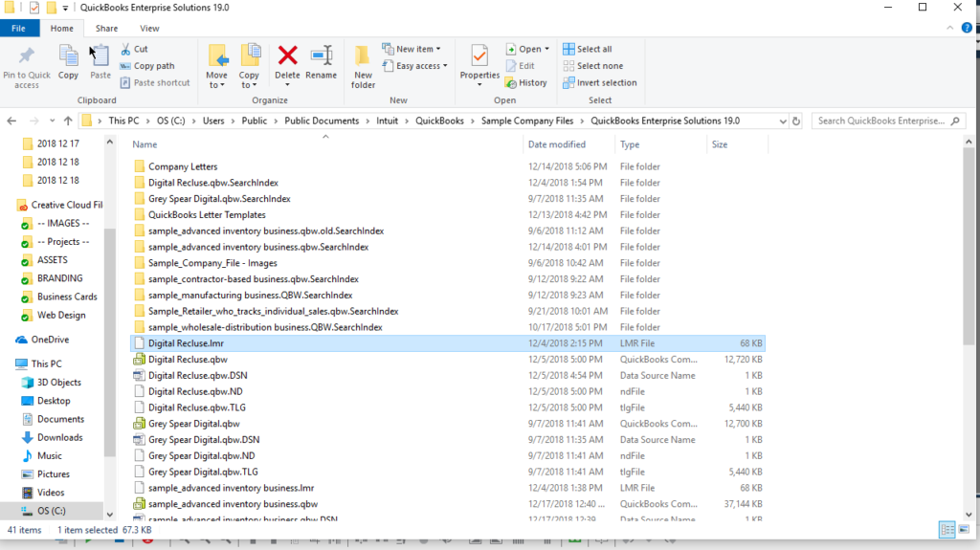Click Pin to Quick access icon
Image resolution: width=980 pixels, height=550 pixels.
pos(26,55)
